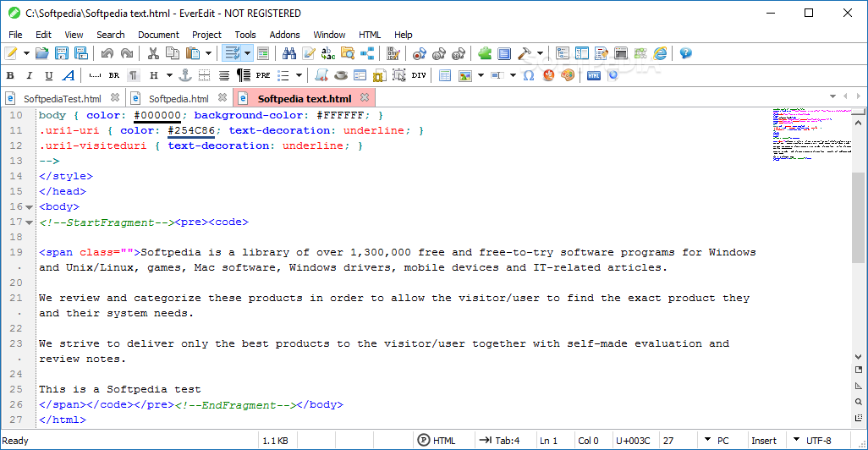Open paste options dropdown arrow
The height and width of the screenshot is (450, 868).
pyautogui.click(x=208, y=53)
